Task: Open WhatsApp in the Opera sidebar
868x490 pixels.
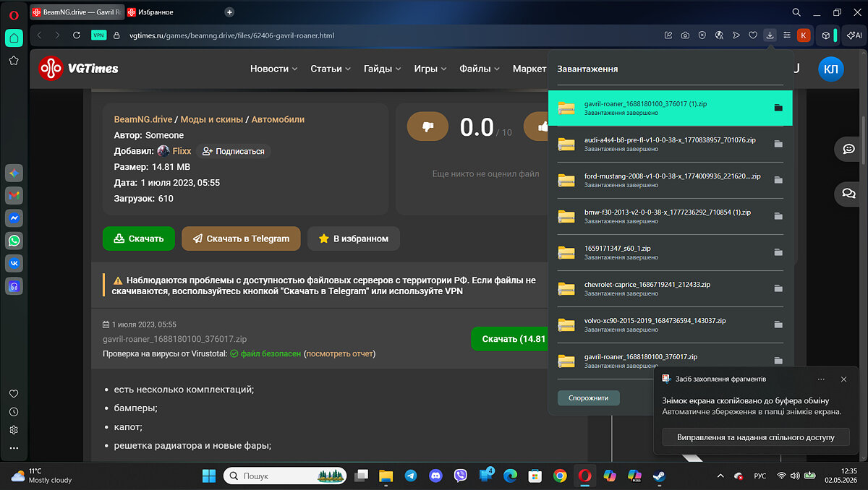Action: [x=14, y=240]
